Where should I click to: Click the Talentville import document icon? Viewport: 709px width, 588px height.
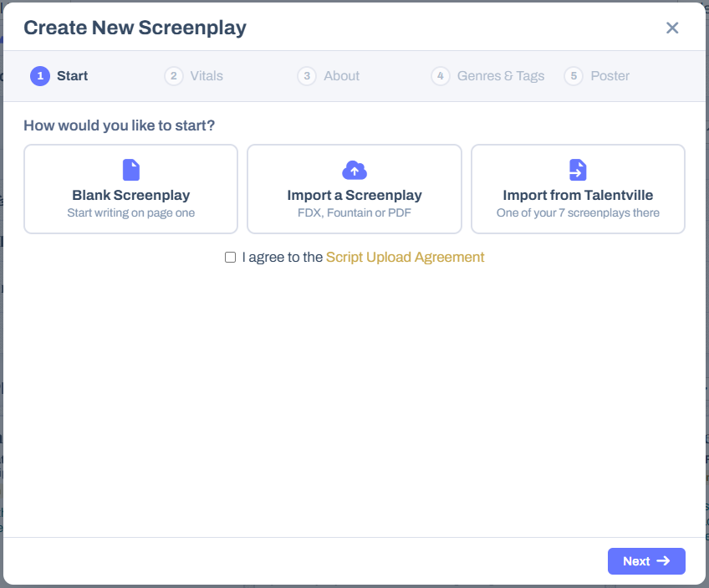(x=578, y=170)
